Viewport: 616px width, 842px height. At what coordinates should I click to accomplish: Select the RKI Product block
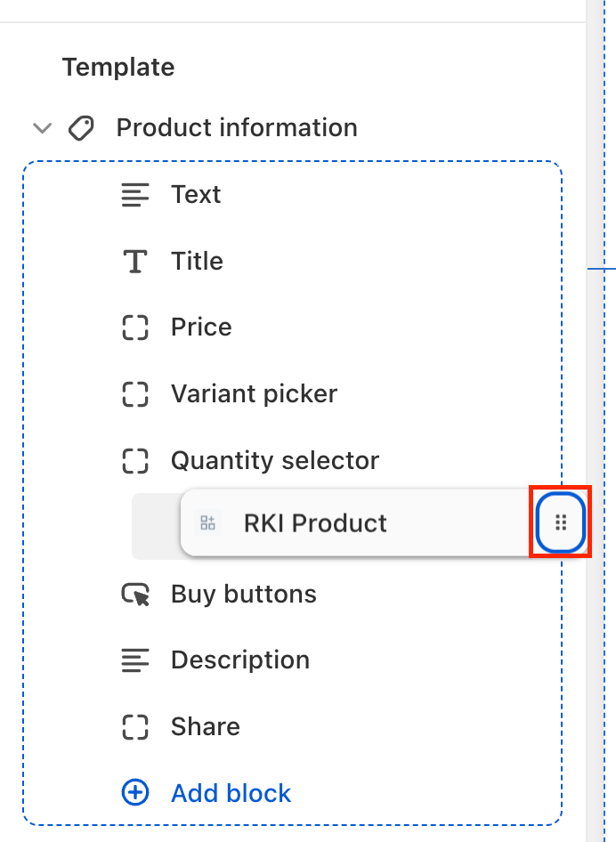pos(315,523)
